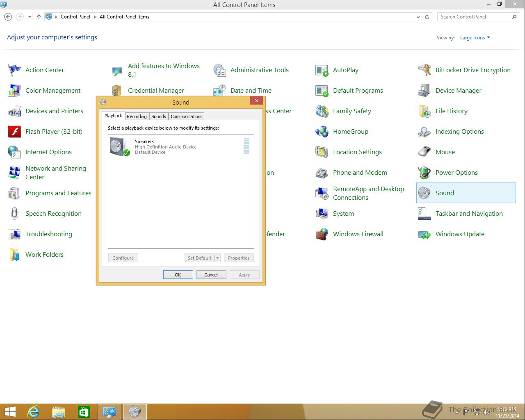Open the File History icon
The width and height of the screenshot is (525, 420).
coord(425,111)
